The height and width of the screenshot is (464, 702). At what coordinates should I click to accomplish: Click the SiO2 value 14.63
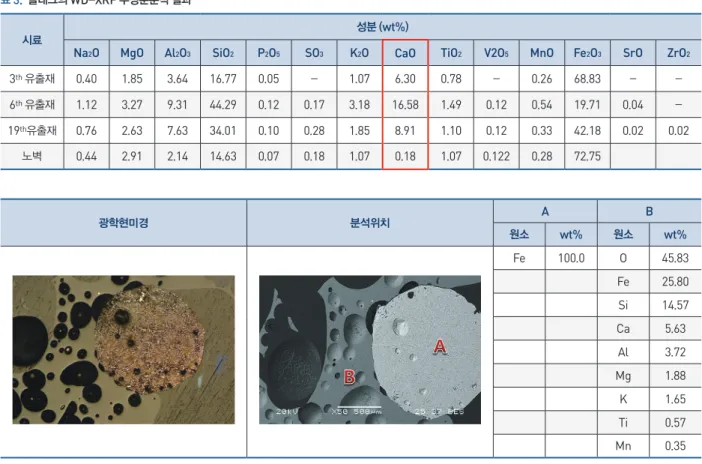223,156
